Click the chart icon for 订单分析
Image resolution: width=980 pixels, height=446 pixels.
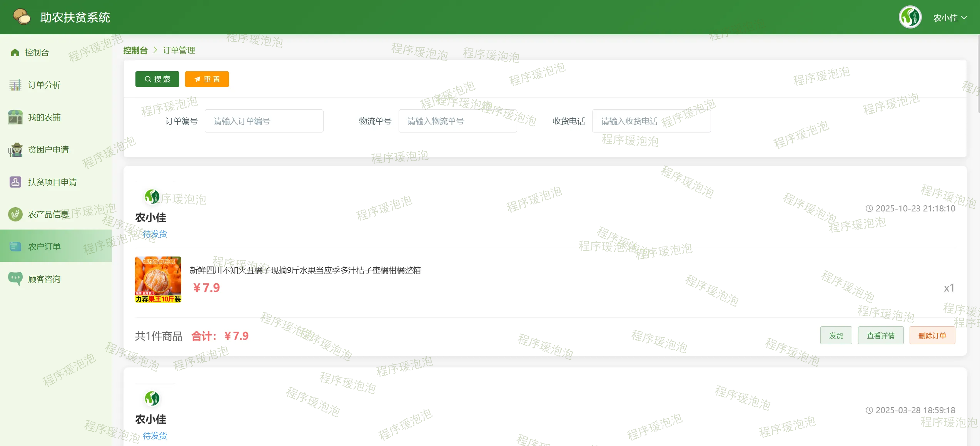(x=15, y=85)
